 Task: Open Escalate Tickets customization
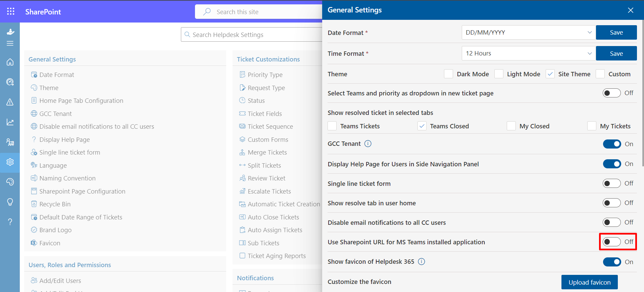coord(265,191)
